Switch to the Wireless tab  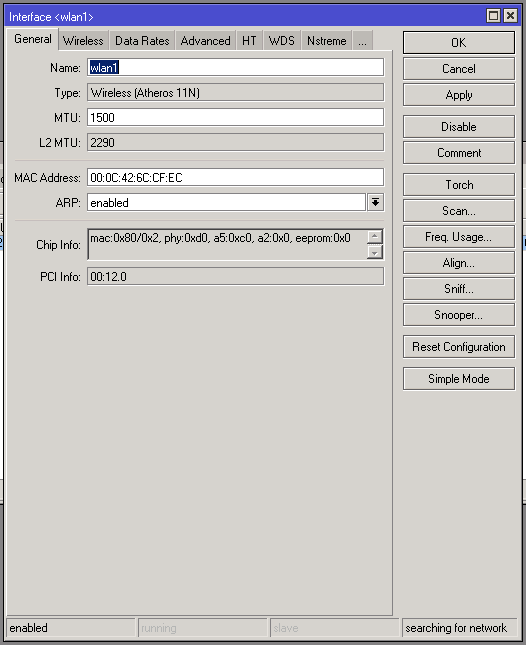83,41
